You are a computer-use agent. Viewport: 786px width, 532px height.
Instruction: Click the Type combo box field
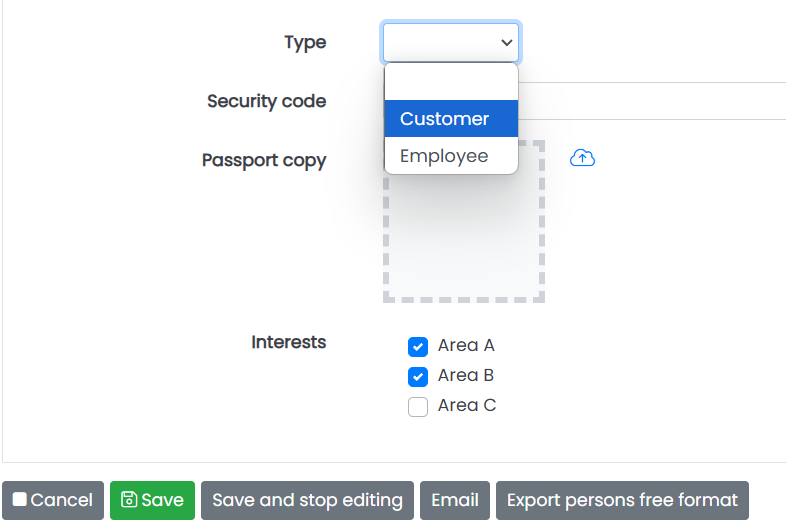pyautogui.click(x=451, y=43)
